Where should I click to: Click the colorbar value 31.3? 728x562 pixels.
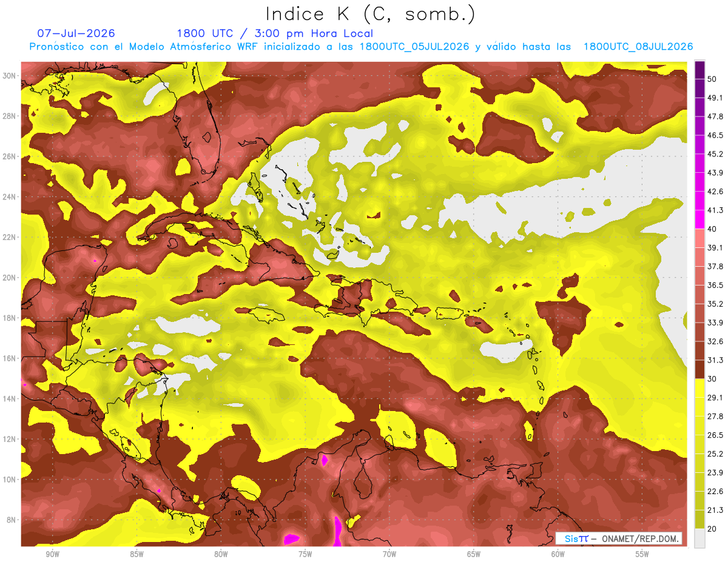coord(715,360)
